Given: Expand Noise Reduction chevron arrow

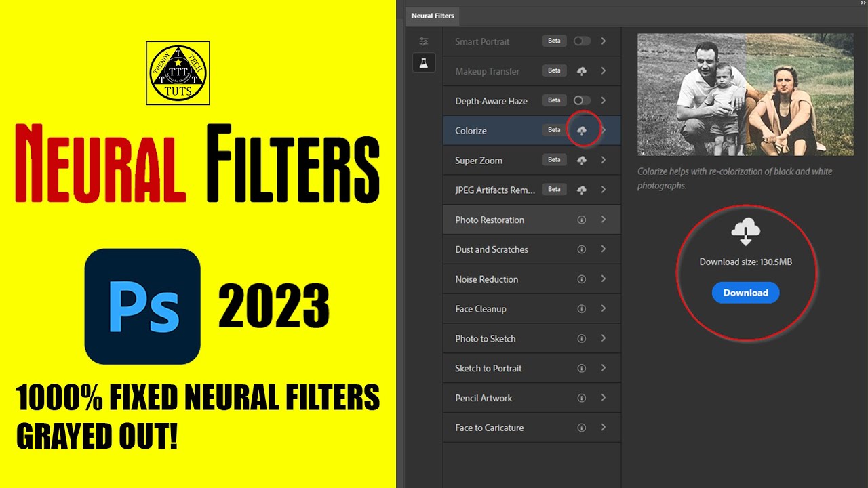Looking at the screenshot, I should (x=603, y=279).
